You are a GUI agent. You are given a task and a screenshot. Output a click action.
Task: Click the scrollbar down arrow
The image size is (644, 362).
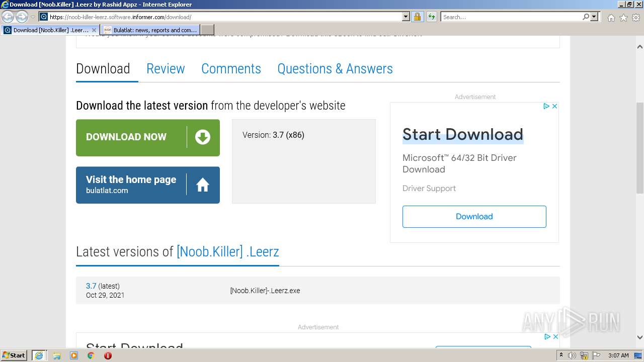(640, 338)
